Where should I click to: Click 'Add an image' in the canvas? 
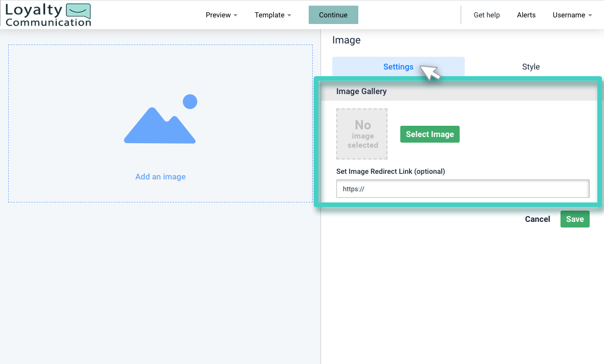(160, 176)
